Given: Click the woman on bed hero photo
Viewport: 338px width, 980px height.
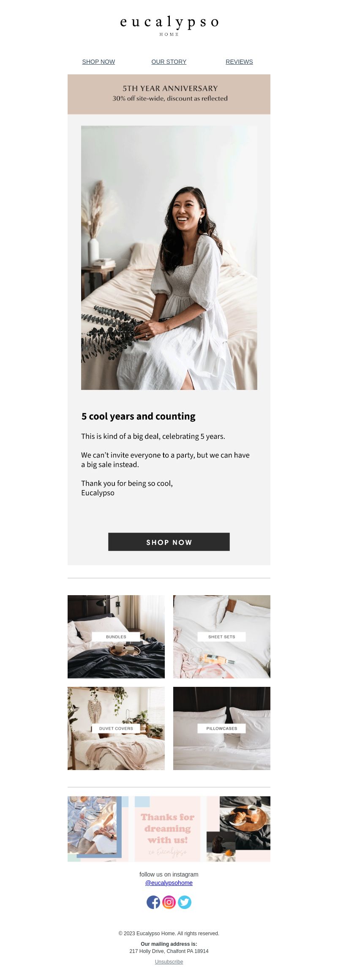Looking at the screenshot, I should tap(169, 258).
